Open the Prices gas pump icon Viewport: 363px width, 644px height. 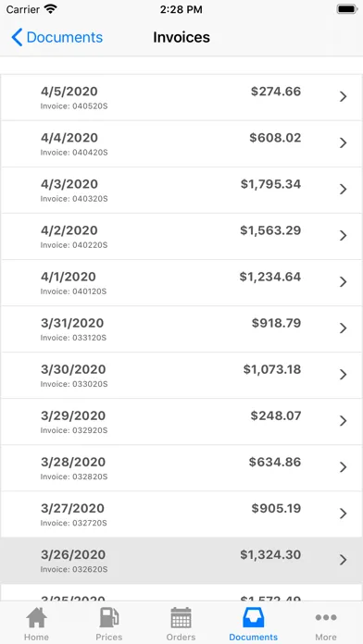pyautogui.click(x=109, y=617)
